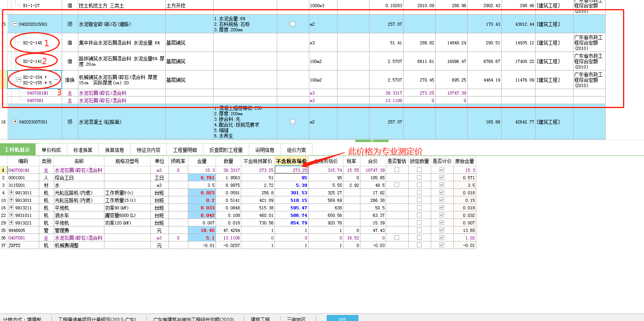
Task: Open the 组价方案 tab
Action: (x=296, y=150)
